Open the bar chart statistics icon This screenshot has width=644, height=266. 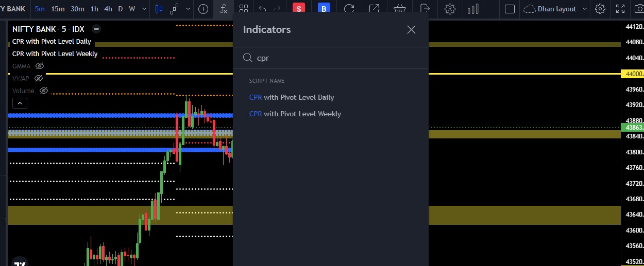click(x=473, y=9)
